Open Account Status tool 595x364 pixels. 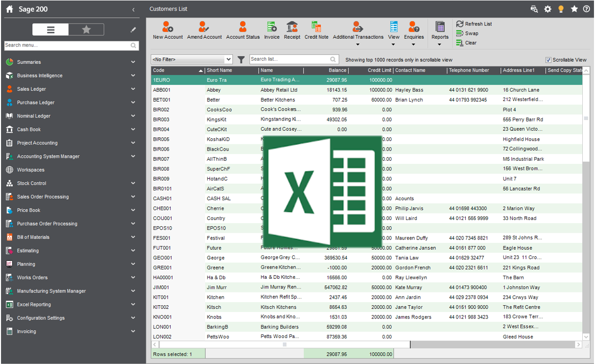[243, 30]
